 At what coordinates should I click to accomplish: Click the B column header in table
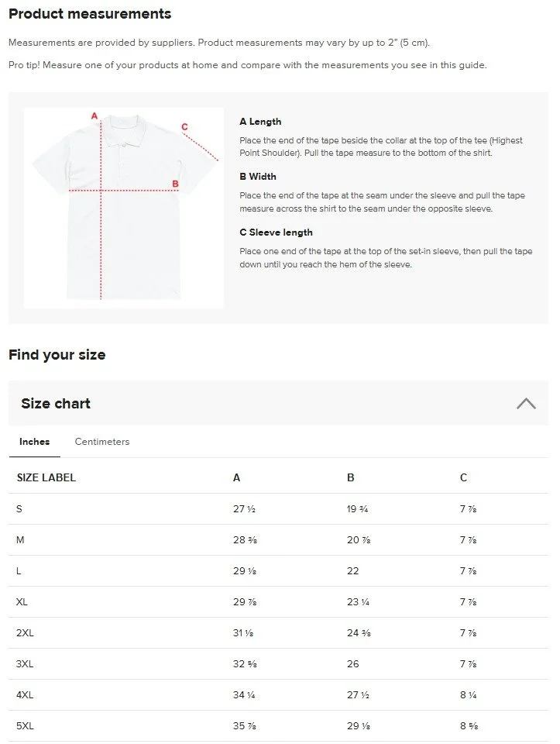(351, 477)
